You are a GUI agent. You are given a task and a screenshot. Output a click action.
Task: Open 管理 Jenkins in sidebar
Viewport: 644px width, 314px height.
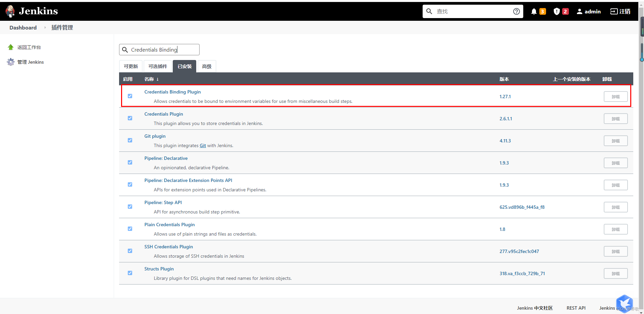pyautogui.click(x=31, y=62)
